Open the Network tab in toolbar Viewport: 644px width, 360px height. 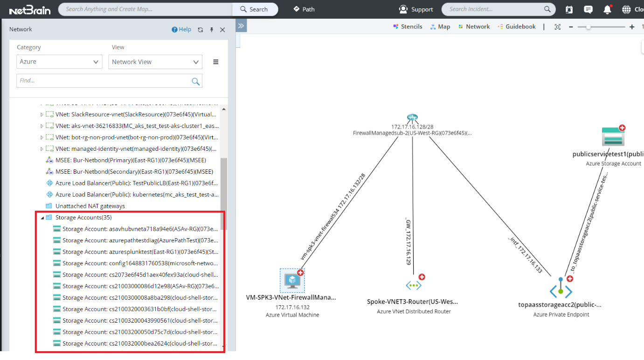click(x=474, y=27)
